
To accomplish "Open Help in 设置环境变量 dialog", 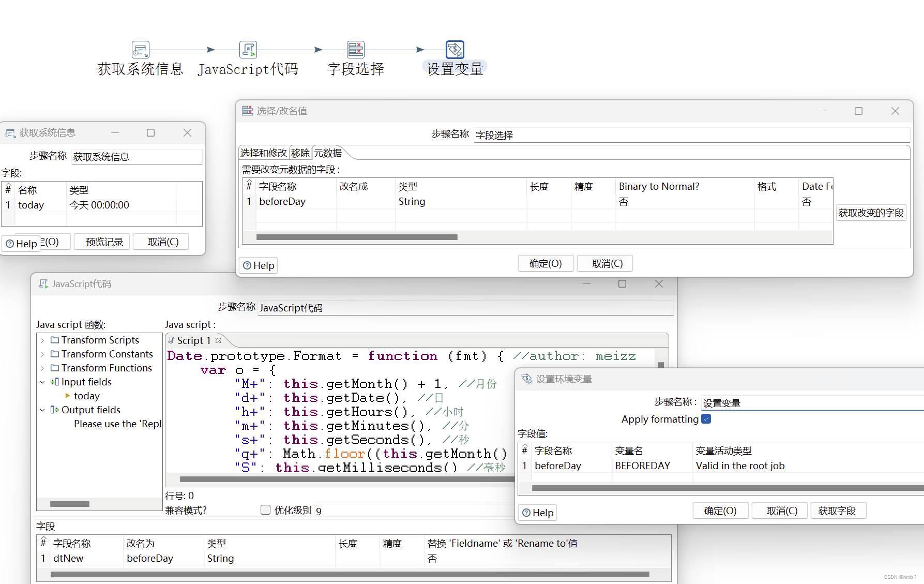I will pos(538,513).
